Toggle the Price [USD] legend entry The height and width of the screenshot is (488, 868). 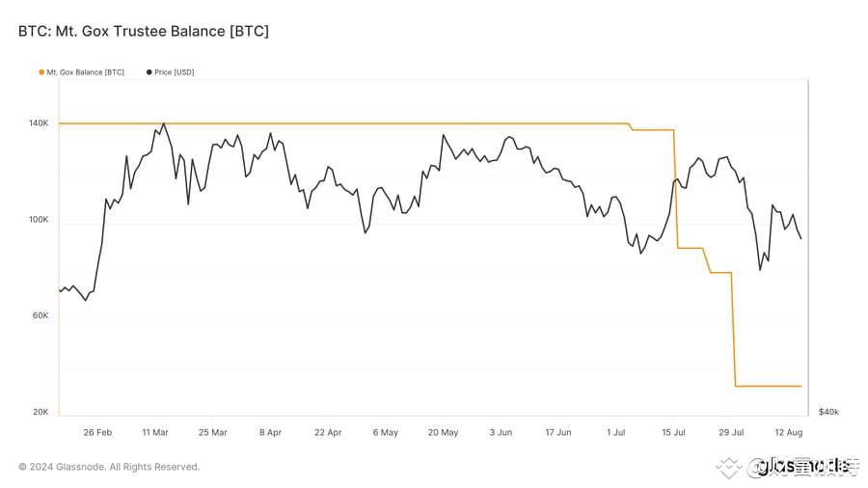tap(171, 72)
